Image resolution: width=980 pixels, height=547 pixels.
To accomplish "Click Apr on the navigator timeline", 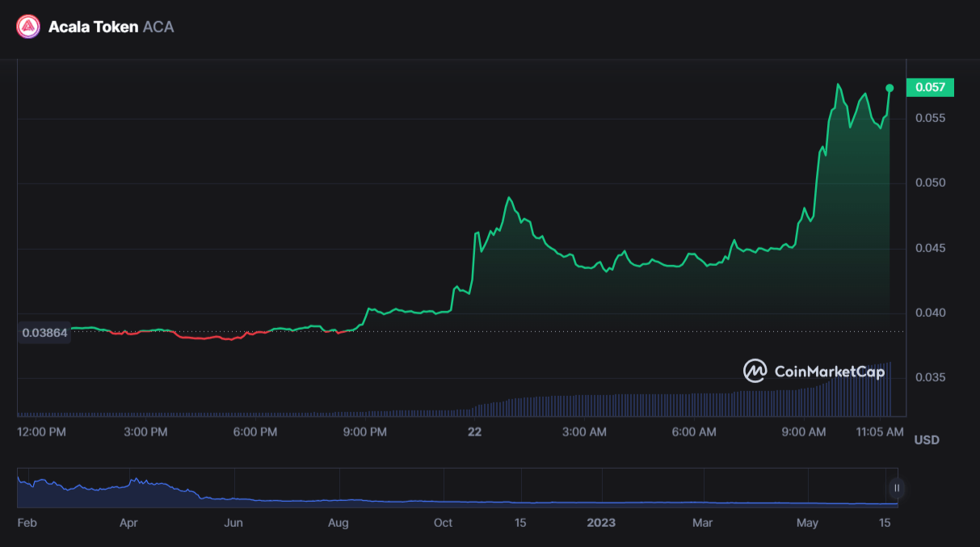I will point(128,523).
